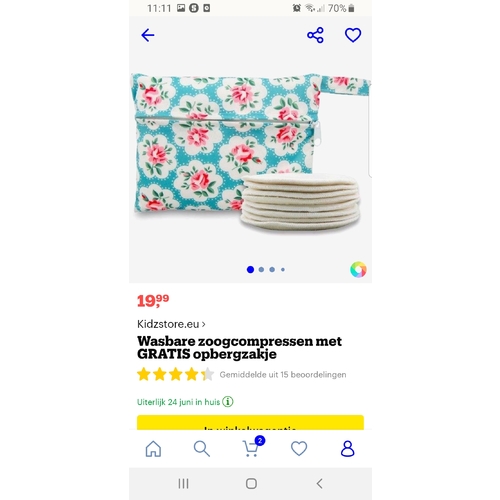
Task: Tap the back arrow icon
Action: tap(148, 35)
